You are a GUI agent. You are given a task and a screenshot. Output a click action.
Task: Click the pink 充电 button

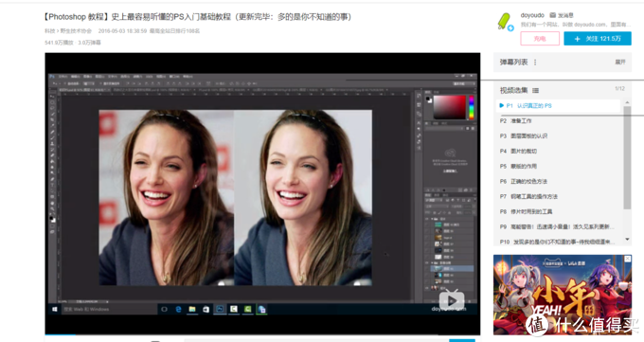[540, 39]
